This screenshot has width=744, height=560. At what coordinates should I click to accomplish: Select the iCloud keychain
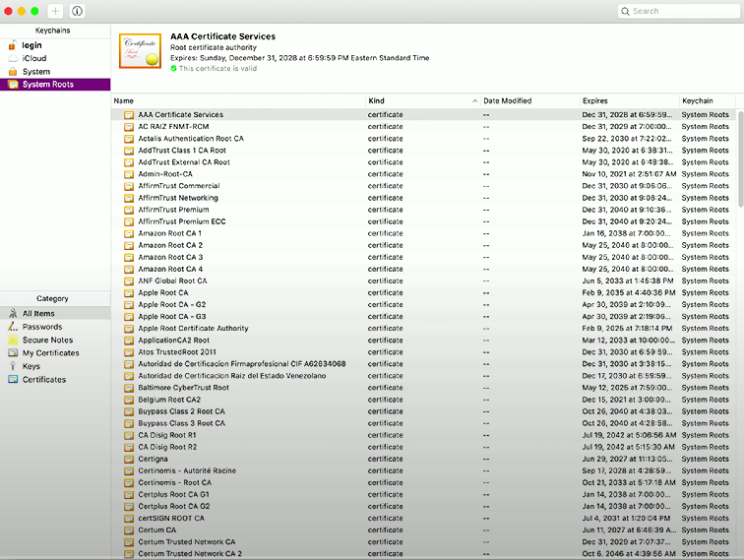[x=55, y=58]
